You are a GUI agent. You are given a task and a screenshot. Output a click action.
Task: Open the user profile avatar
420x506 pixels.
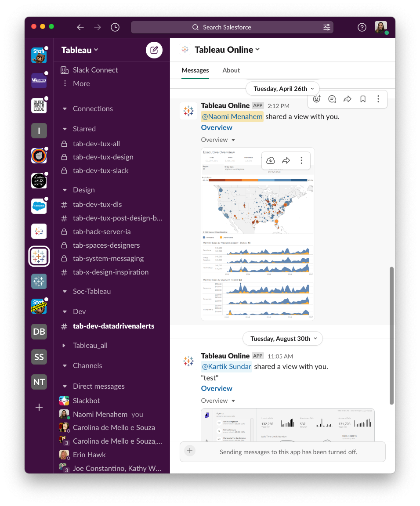pyautogui.click(x=381, y=27)
